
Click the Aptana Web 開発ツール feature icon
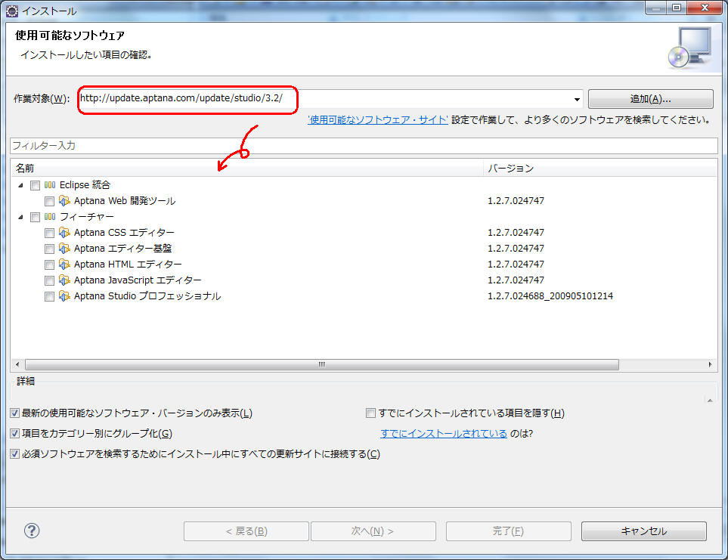pyautogui.click(x=64, y=201)
